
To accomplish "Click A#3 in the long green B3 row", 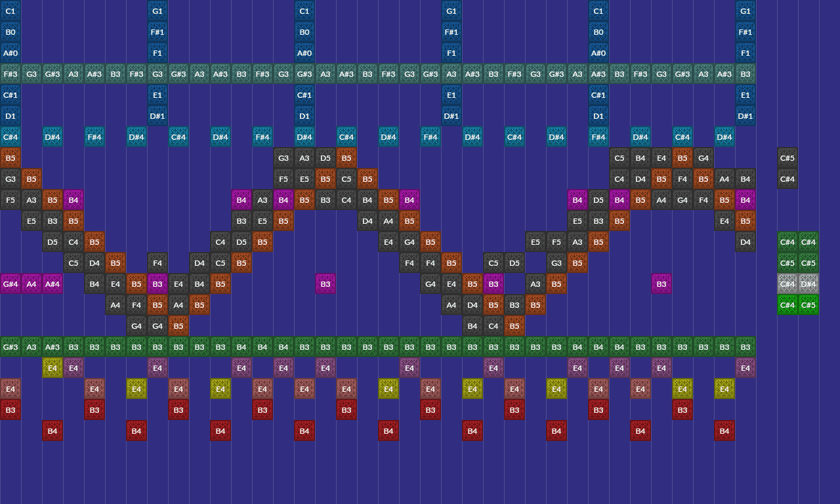I will point(52,347).
